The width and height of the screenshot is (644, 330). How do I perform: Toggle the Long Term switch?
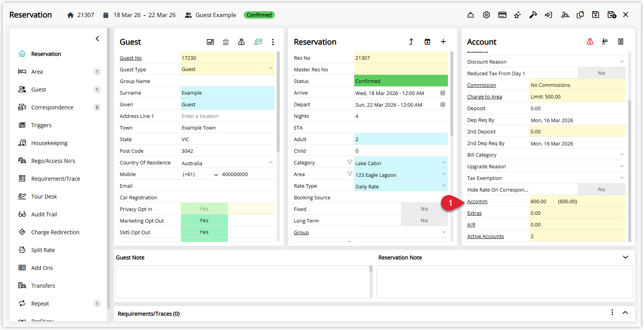point(424,220)
